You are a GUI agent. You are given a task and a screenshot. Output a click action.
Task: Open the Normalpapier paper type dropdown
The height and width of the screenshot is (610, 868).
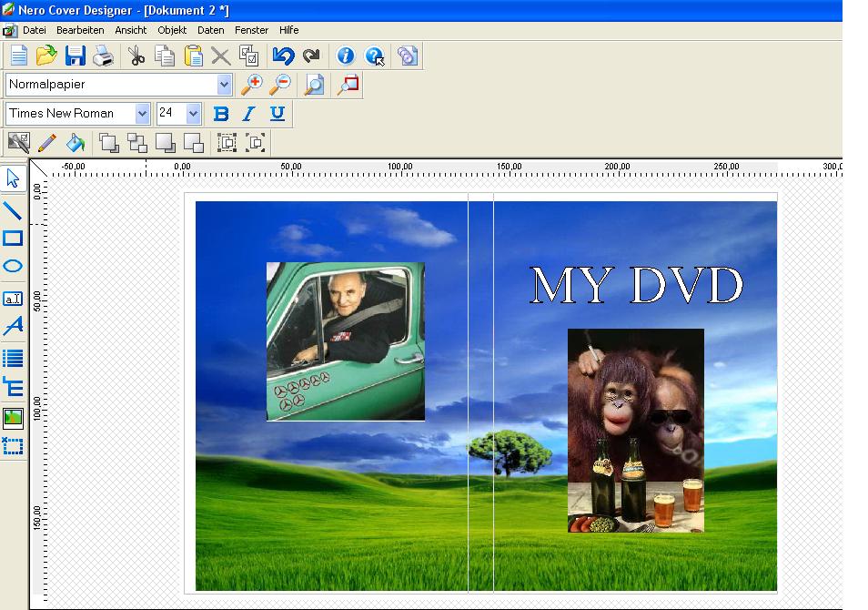click(x=225, y=85)
